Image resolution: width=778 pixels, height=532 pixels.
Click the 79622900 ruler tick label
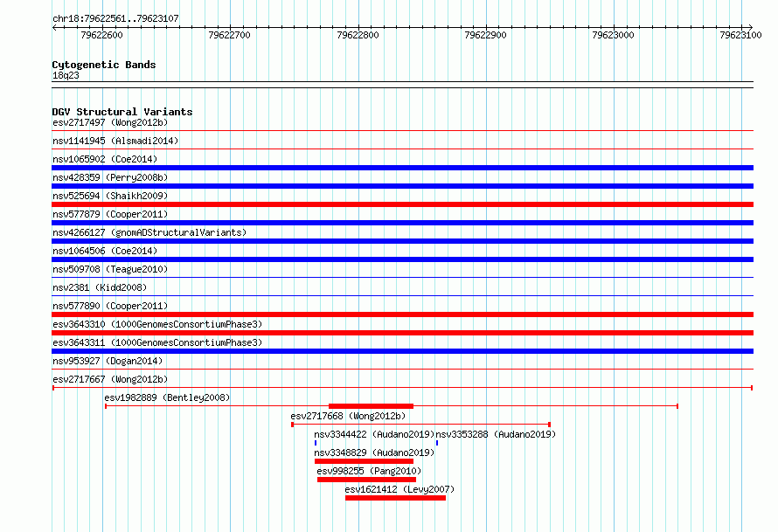pos(485,35)
